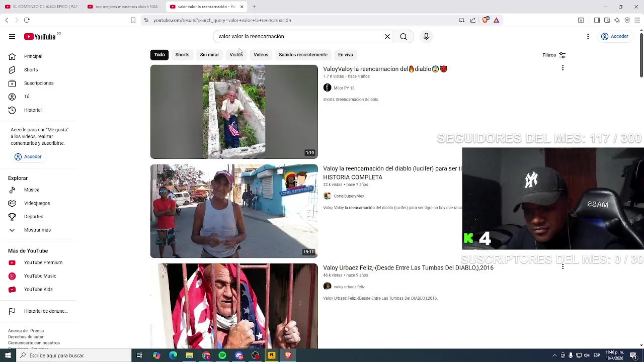The image size is (644, 362).
Task: Select the Shorts filter chip
Action: [182, 55]
